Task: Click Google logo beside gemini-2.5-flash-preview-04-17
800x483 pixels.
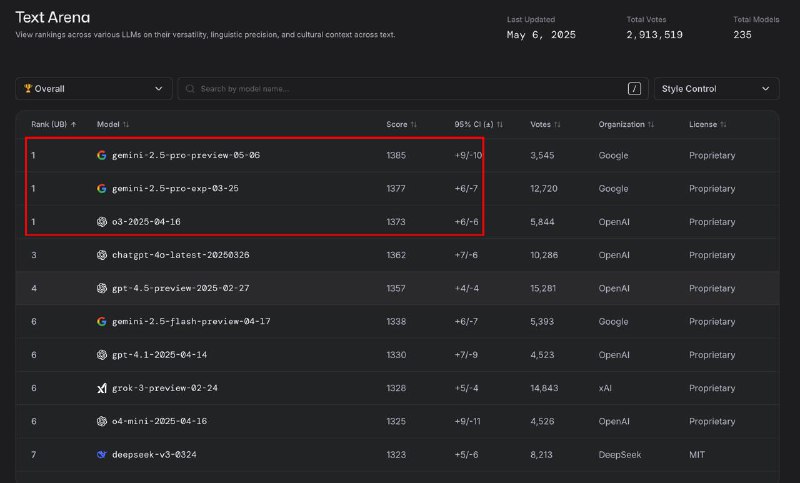Action: tap(102, 321)
